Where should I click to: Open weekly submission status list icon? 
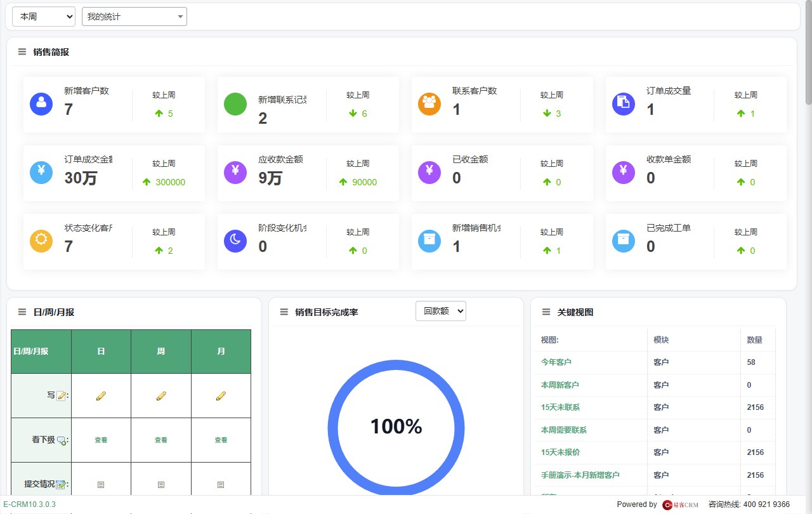(161, 485)
